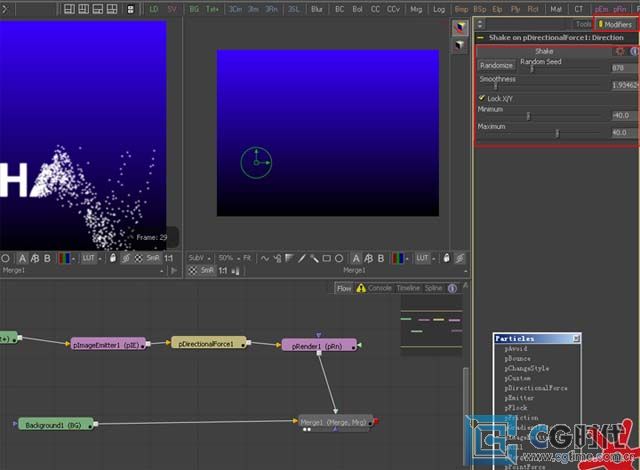This screenshot has width=640, height=470.
Task: Click the Randomize button
Action: click(496, 65)
